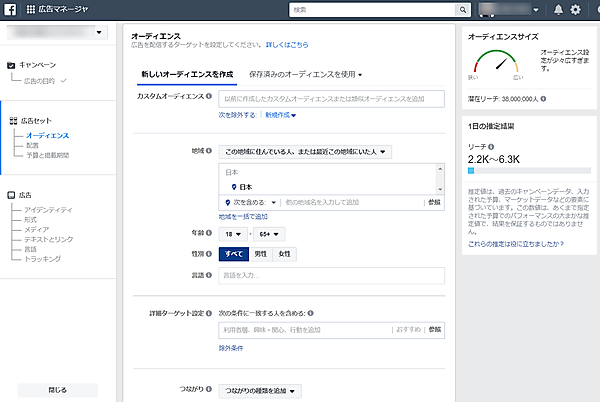Click the 閉じる button
The image size is (600, 402).
(x=58, y=389)
